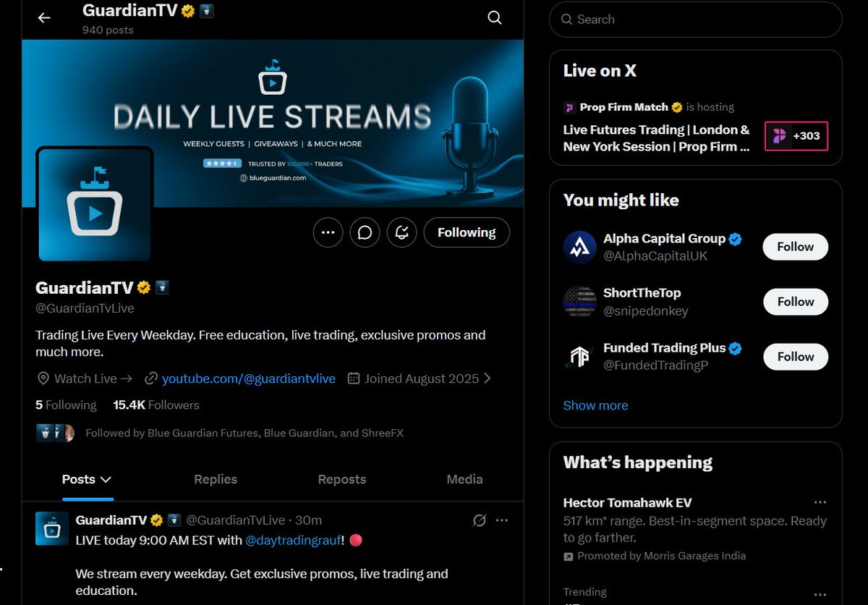Open the +303 listeners badge
This screenshot has height=605, width=868.
(796, 136)
